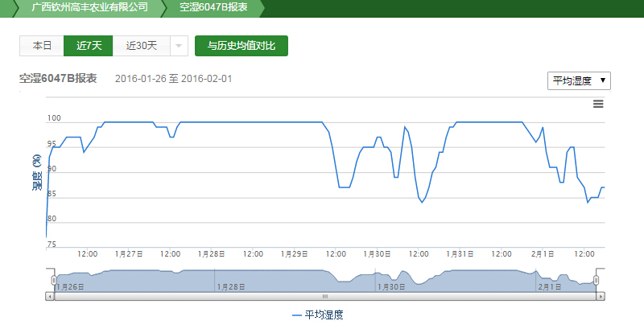The image size is (644, 329).
Task: Click 广西钦州高丰农业有限公司 breadcrumb
Action: coord(89,8)
